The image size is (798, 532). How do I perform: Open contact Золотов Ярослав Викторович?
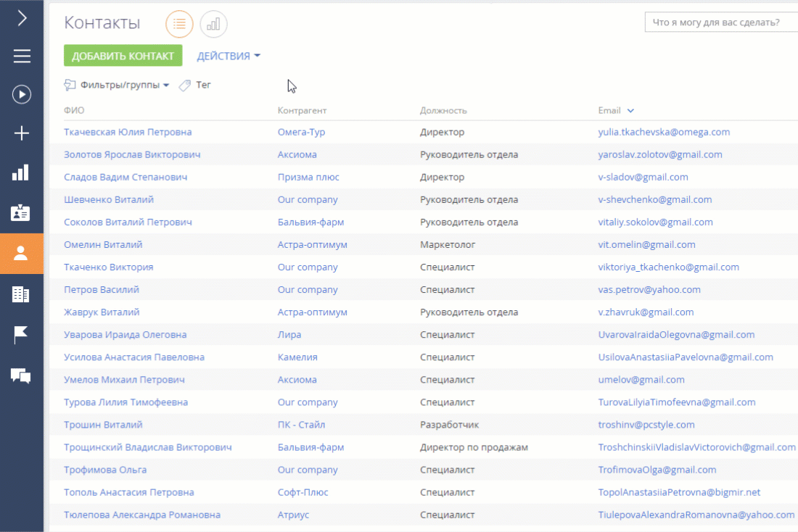[132, 154]
